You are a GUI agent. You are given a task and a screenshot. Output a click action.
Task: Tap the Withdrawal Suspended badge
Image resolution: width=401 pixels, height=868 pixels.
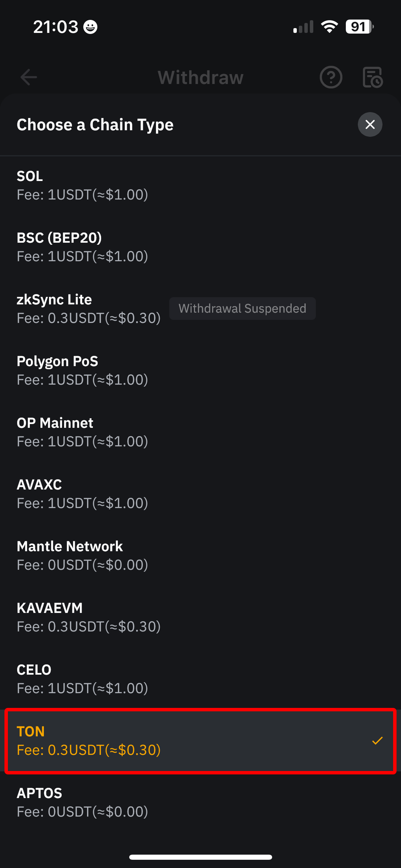point(242,309)
